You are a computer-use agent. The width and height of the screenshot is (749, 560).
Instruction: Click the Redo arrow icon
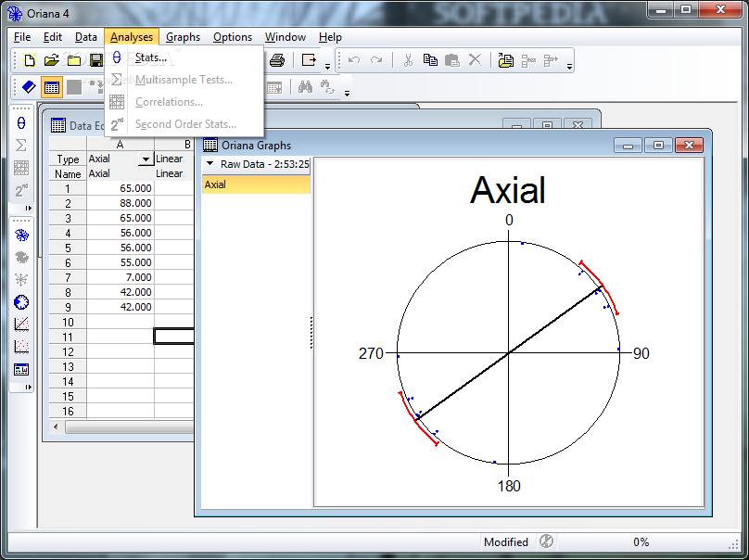tap(376, 60)
